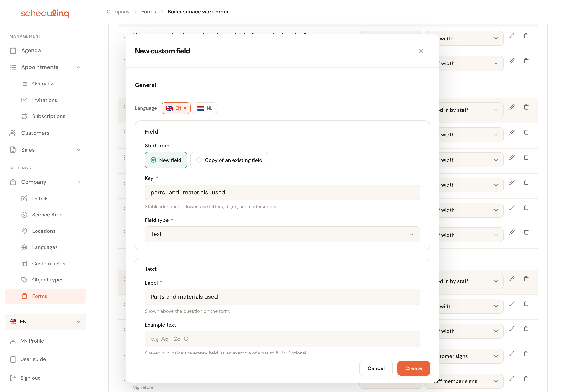Click the User guide book icon
Image resolution: width=565 pixels, height=392 pixels.
click(x=13, y=359)
